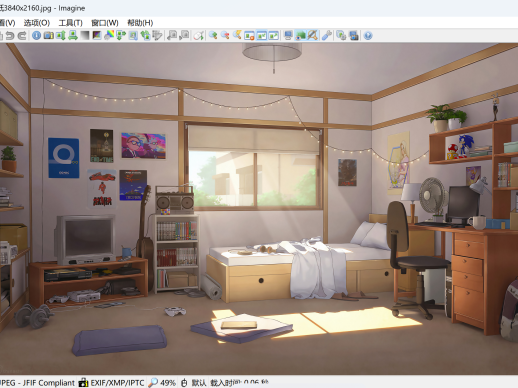Expand the 窗口(W) menu
The image size is (518, 388).
point(105,23)
